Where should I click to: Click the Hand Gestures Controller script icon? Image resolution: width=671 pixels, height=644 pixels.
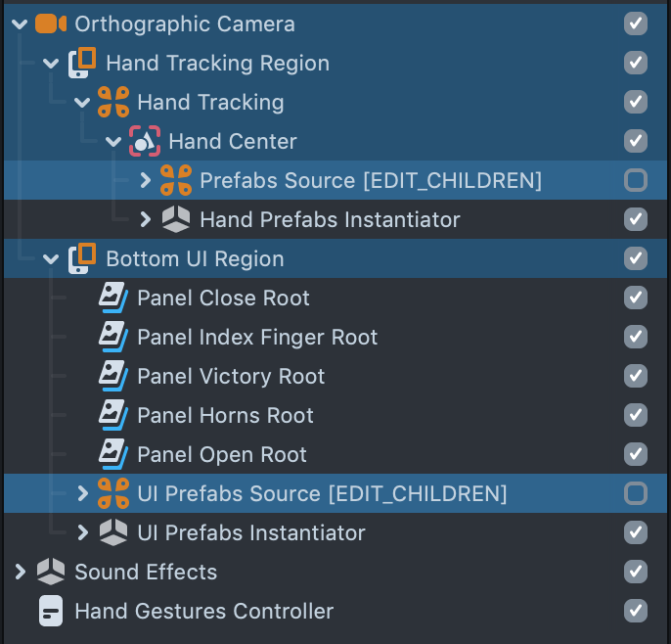click(51, 611)
